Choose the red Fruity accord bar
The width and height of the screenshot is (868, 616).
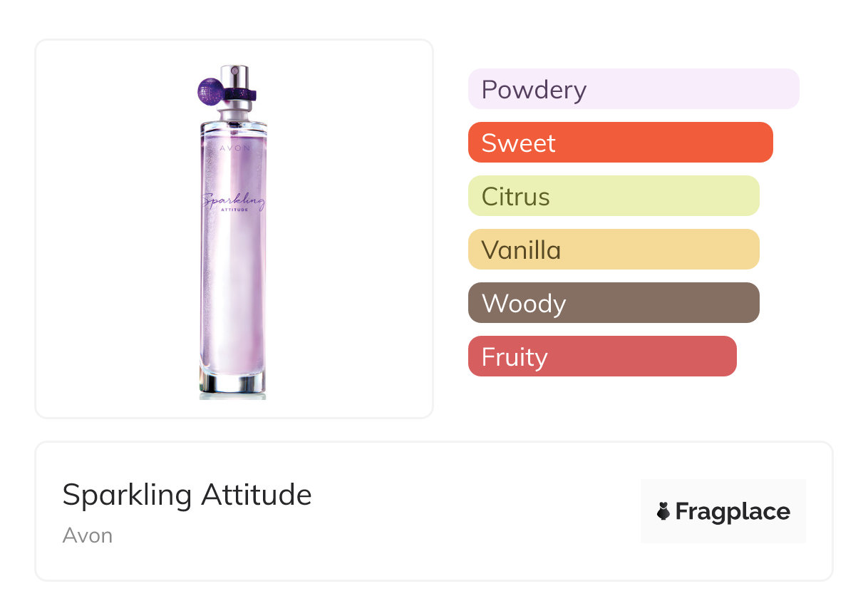click(601, 356)
